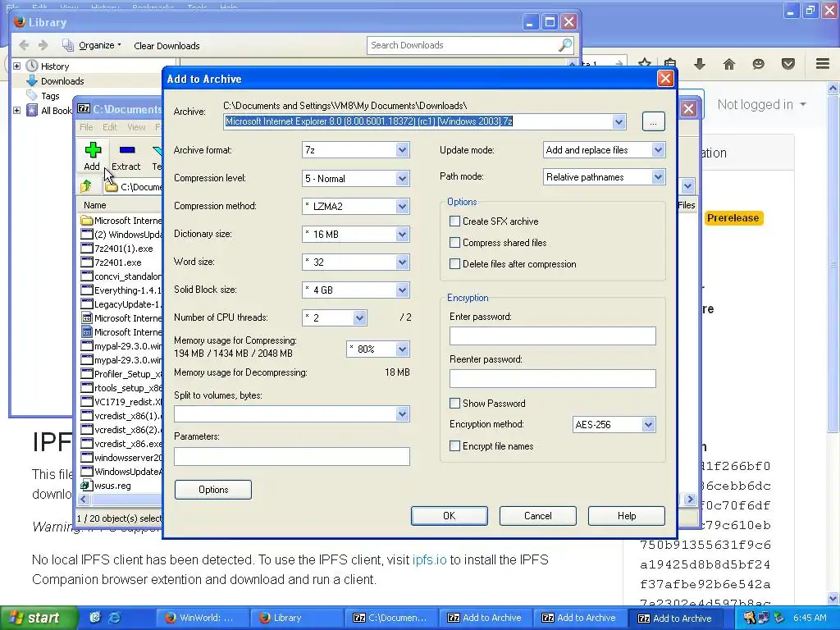Open the Compression method dropdown

tap(402, 206)
